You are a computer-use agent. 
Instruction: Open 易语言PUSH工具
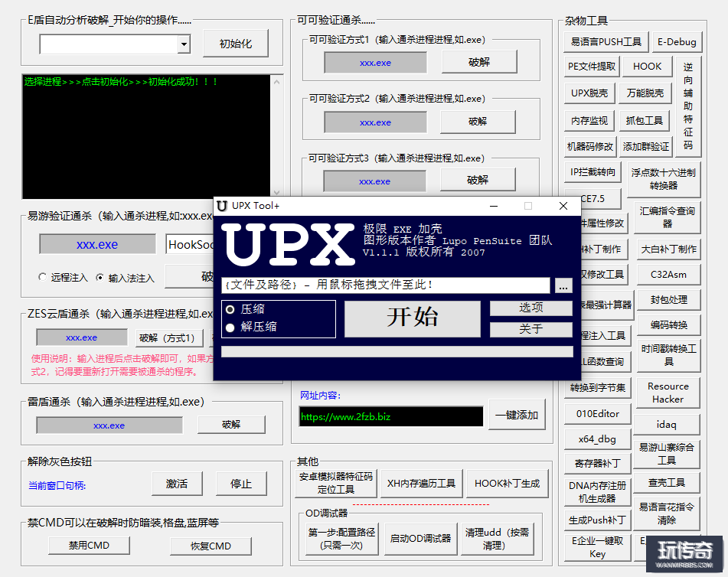606,42
